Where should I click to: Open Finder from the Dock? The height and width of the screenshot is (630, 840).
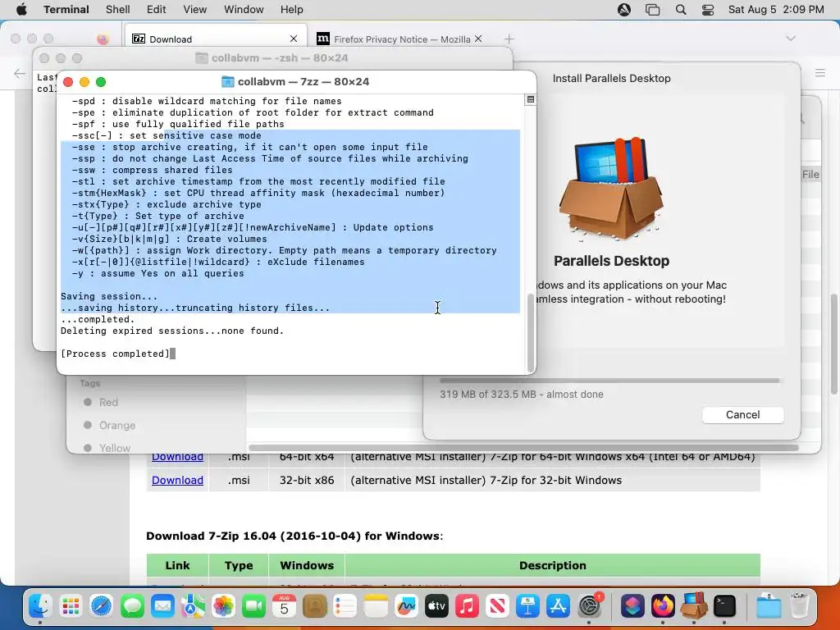pos(41,606)
